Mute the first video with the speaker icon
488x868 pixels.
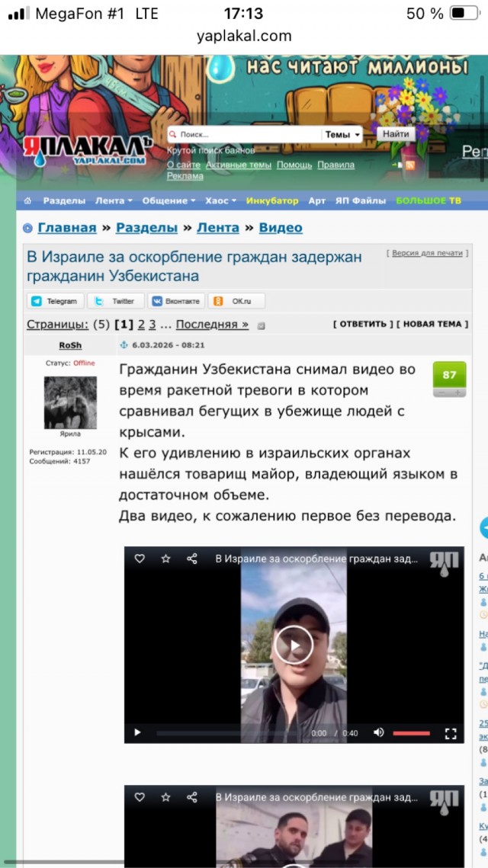[x=379, y=732]
